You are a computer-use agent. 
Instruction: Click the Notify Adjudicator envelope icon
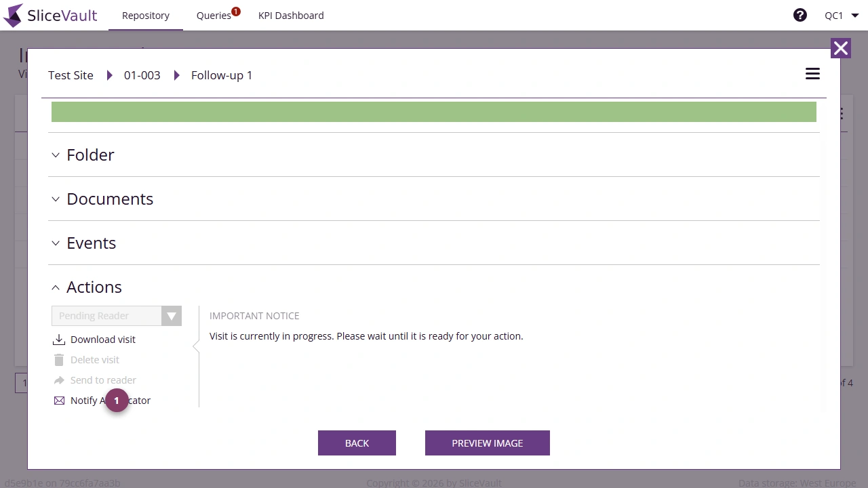pyautogui.click(x=59, y=400)
